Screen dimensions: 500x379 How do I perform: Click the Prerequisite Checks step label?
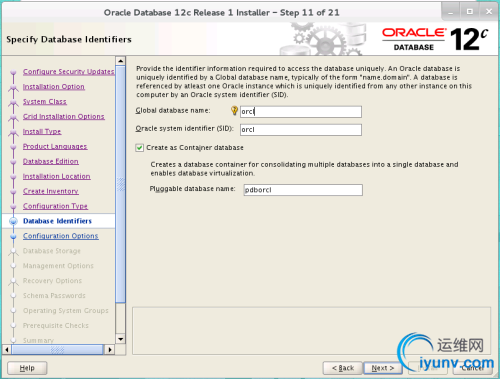56,326
